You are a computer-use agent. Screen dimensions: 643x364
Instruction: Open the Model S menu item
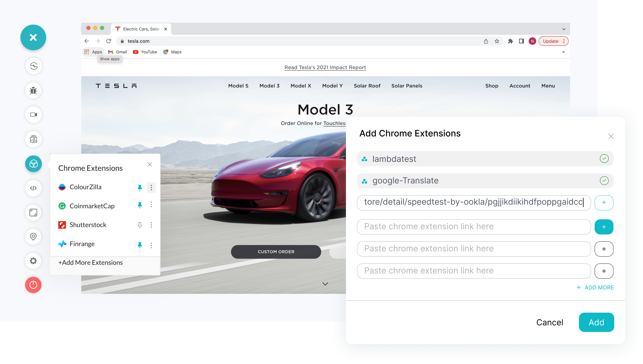[238, 86]
